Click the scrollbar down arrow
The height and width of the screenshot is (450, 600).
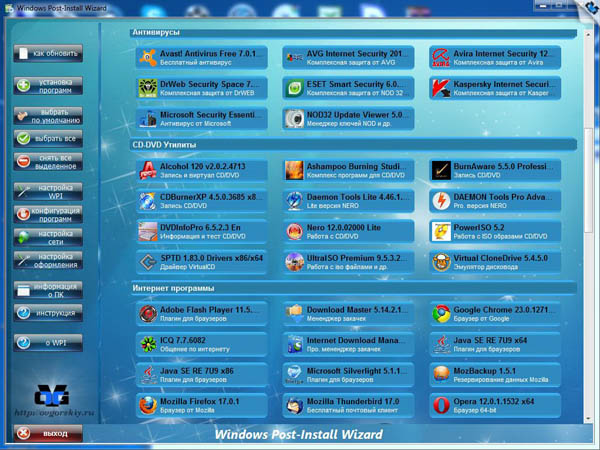588,419
